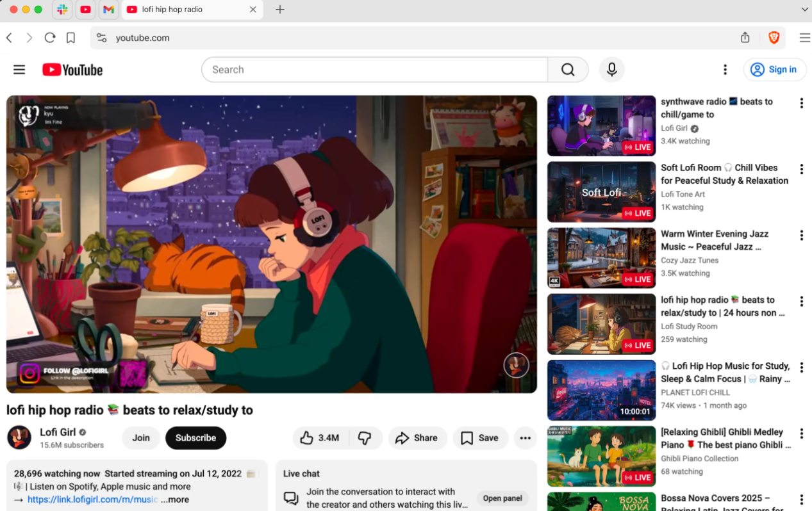The width and height of the screenshot is (812, 511).
Task: Subscribe to Lofi Girl
Action: [195, 438]
